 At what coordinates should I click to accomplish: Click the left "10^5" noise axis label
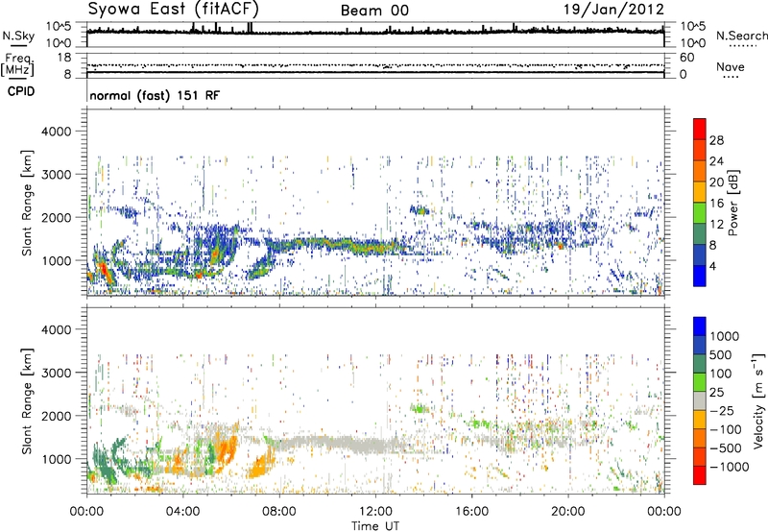coord(59,27)
